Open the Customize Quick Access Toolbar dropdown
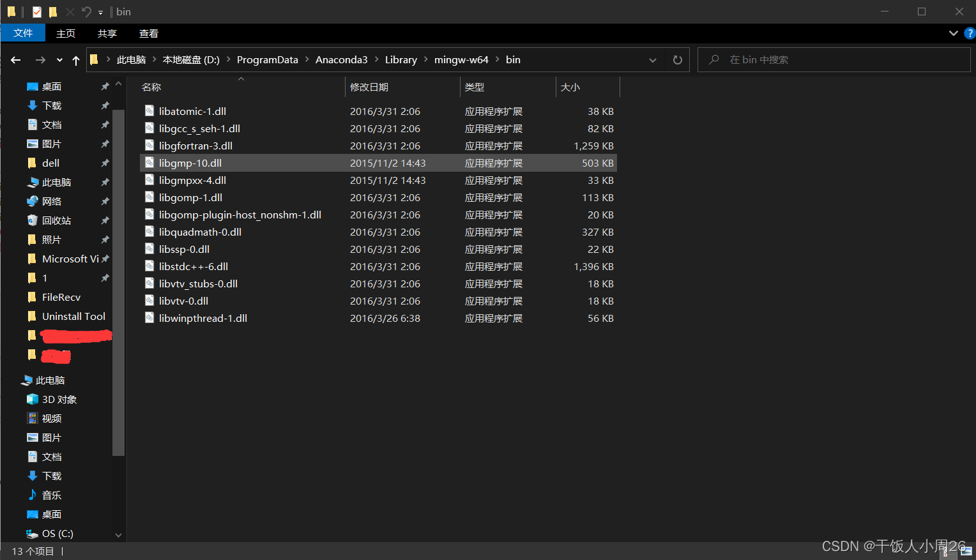 tap(100, 12)
